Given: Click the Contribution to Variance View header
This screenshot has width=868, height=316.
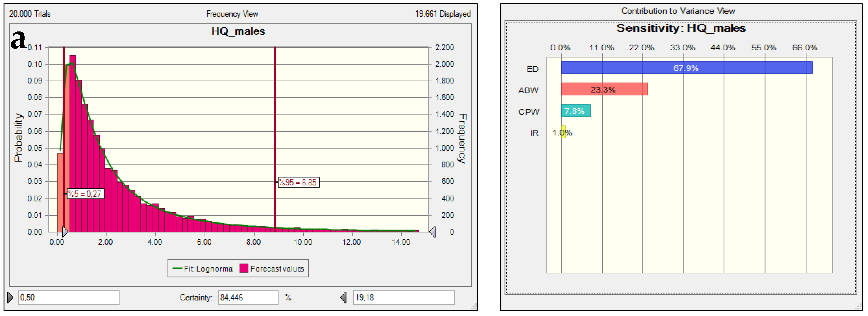Looking at the screenshot, I should pos(678,11).
